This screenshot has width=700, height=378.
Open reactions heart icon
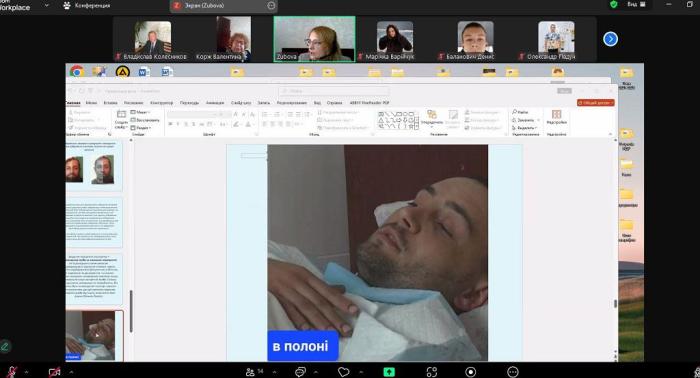click(343, 371)
